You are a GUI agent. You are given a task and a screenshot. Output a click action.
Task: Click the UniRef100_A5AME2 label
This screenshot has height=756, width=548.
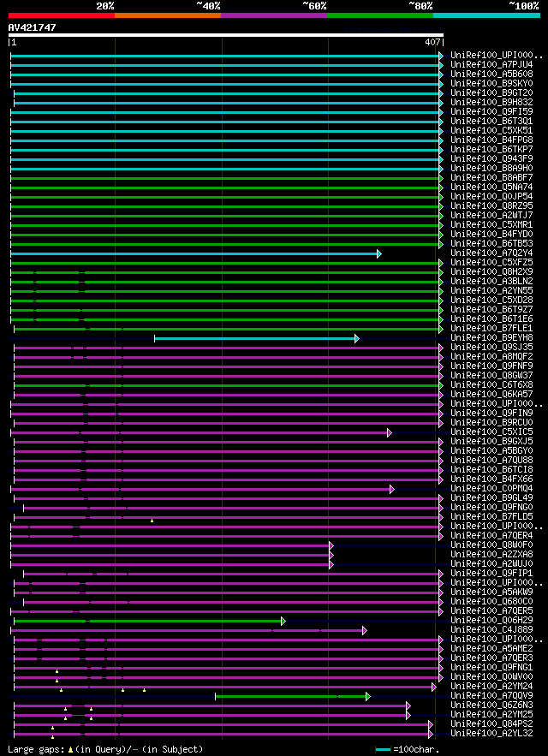click(x=491, y=648)
